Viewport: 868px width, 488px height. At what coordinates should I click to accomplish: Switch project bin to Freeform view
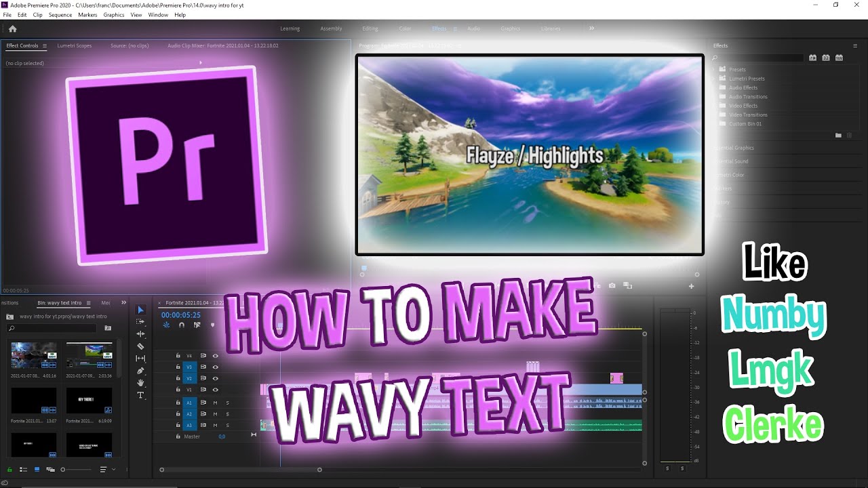pyautogui.click(x=50, y=469)
